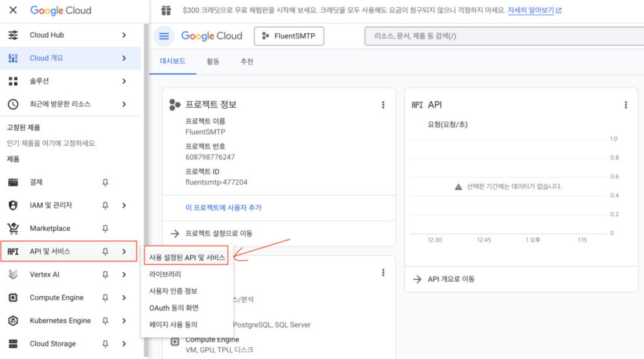Click the Compute Engine chip icon in sidebar
Viewport: 644px width, 359px height.
pos(13,297)
